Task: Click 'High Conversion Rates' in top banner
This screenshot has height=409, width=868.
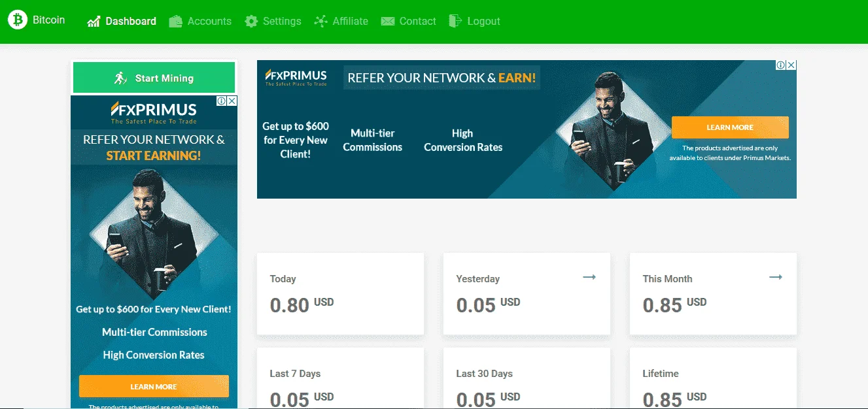Action: [463, 140]
